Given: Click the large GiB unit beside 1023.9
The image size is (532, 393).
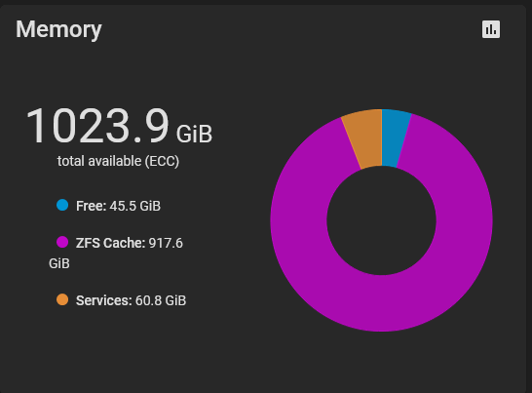Looking at the screenshot, I should [194, 134].
